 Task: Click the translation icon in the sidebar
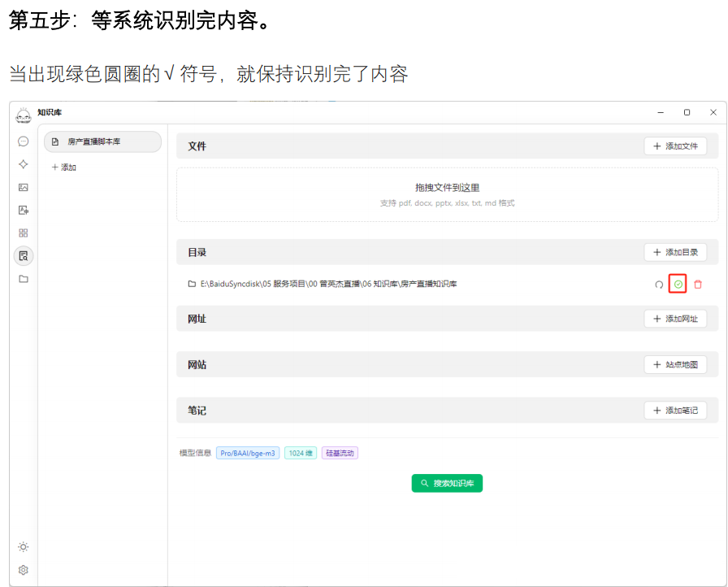[24, 209]
